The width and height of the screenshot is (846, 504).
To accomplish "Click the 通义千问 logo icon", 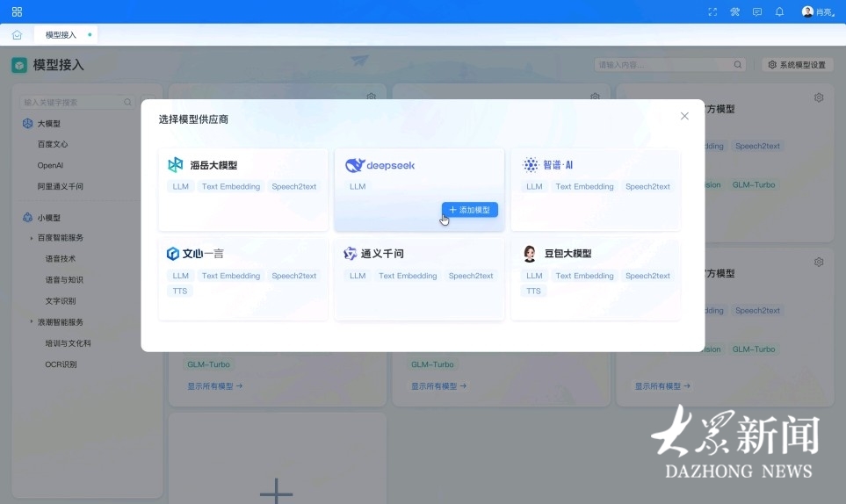I will pyautogui.click(x=351, y=254).
